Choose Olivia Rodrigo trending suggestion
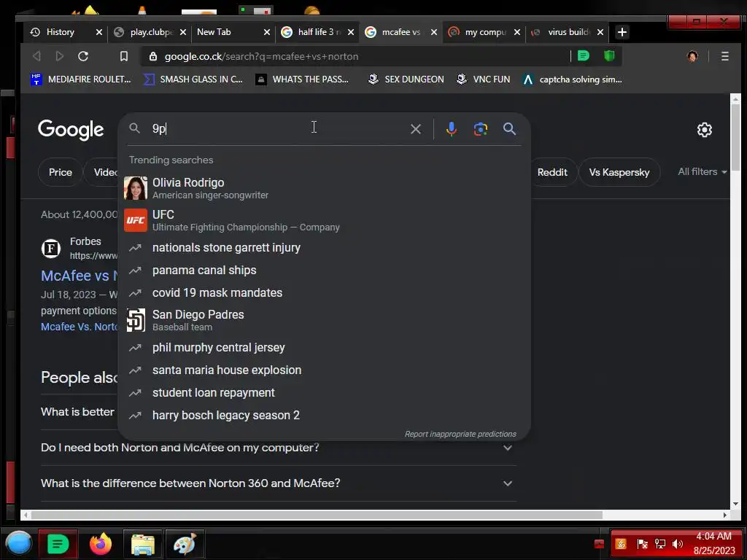 [x=324, y=188]
